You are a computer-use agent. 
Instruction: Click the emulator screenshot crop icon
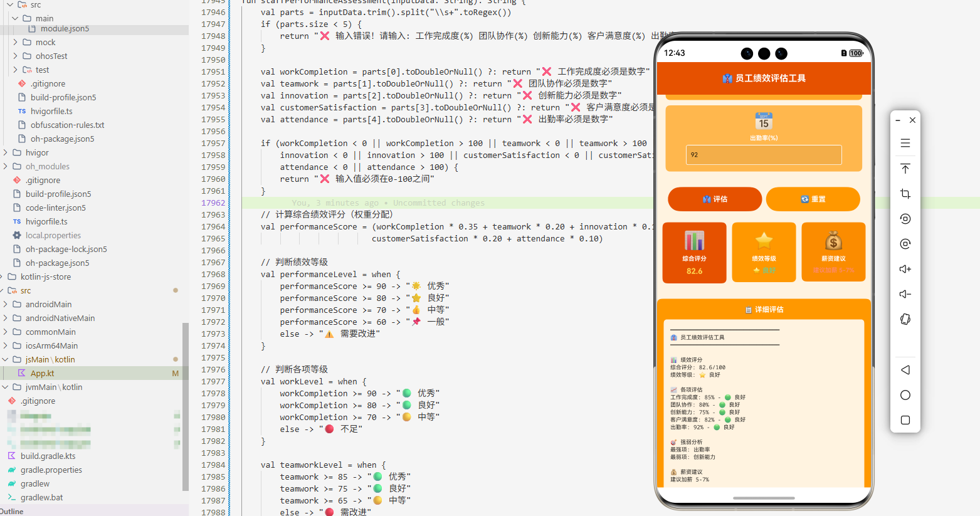[x=905, y=194]
